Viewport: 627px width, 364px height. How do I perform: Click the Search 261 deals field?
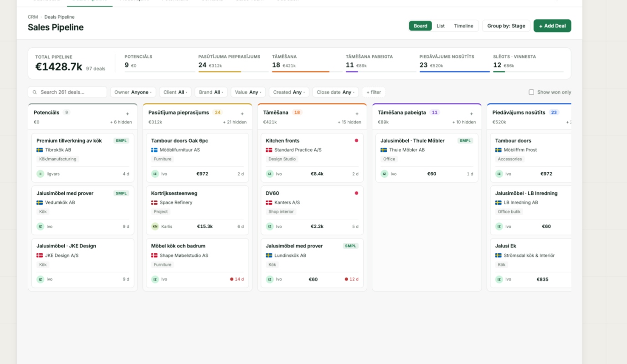pos(67,92)
